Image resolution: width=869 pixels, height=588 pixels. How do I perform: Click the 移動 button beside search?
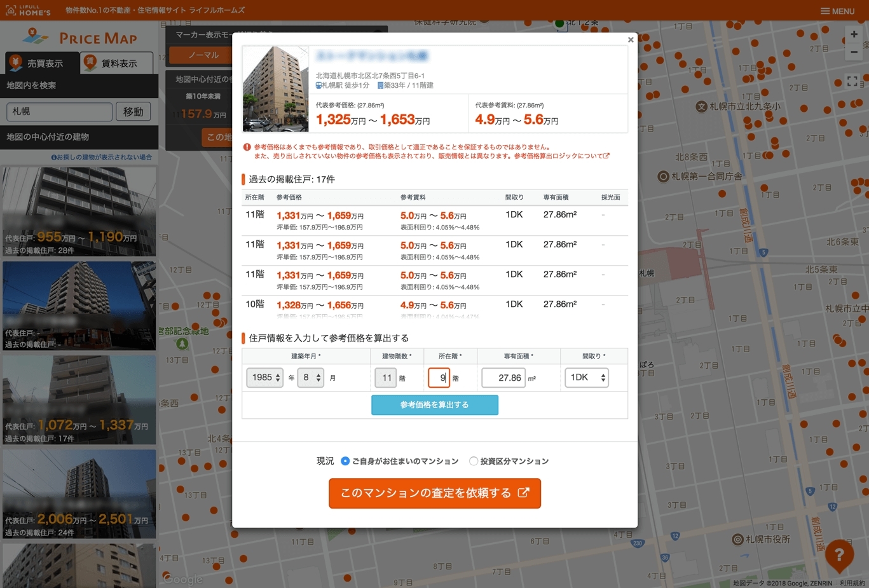point(133,111)
